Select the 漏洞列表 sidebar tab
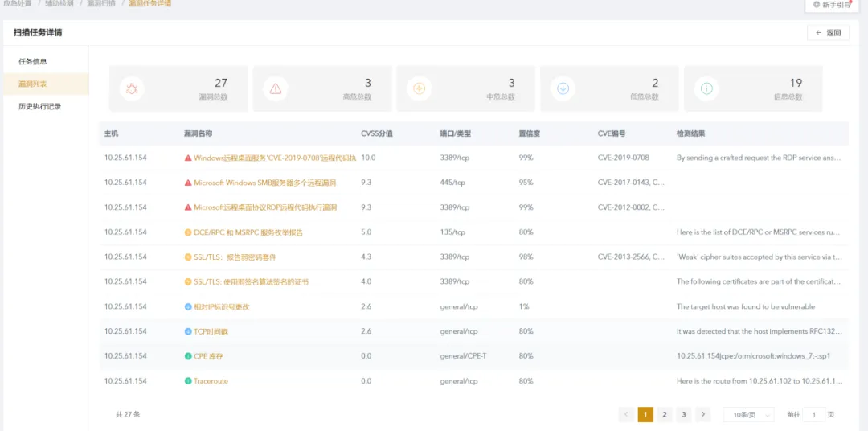Viewport: 868px width, 431px height. pos(46,84)
